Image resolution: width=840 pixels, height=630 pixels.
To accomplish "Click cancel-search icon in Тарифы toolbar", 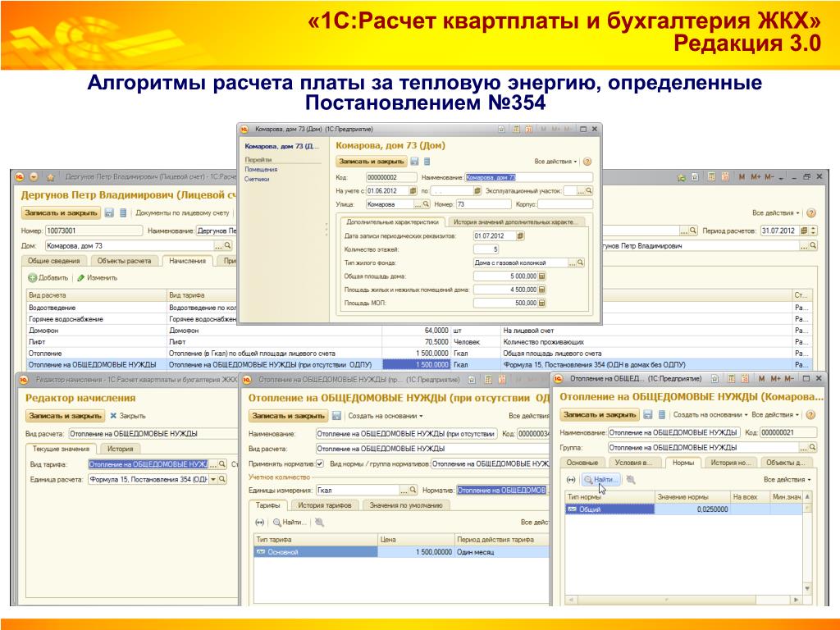I will (320, 523).
